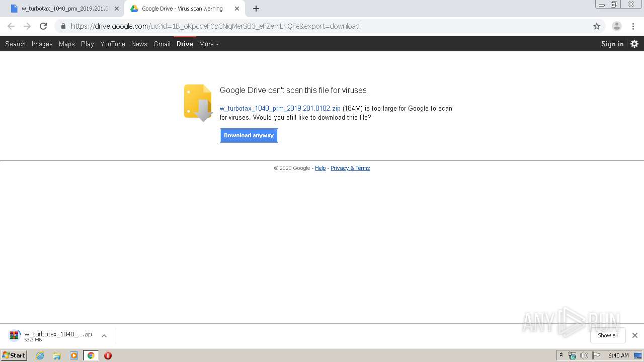Open Search in Google bar
This screenshot has width=644, height=362.
click(15, 44)
